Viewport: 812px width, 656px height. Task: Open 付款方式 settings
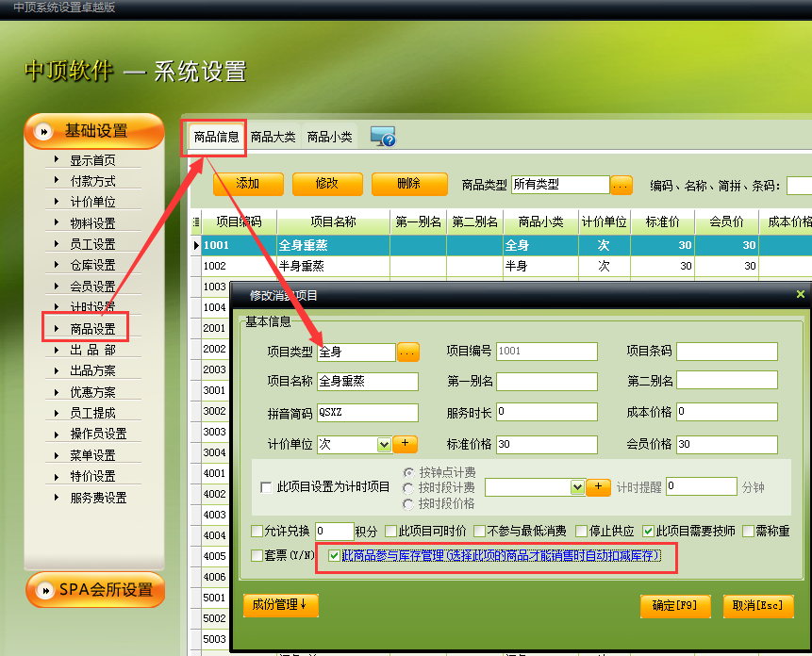click(92, 181)
